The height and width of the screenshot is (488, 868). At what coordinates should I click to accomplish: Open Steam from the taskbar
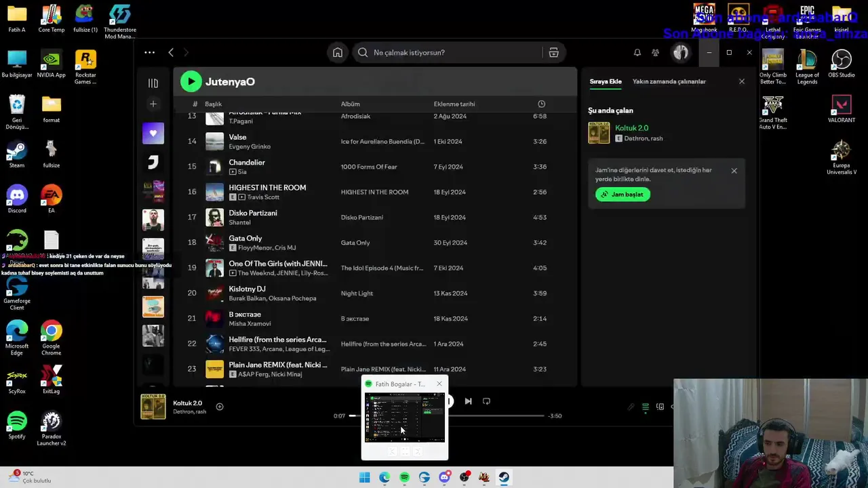[504, 477]
